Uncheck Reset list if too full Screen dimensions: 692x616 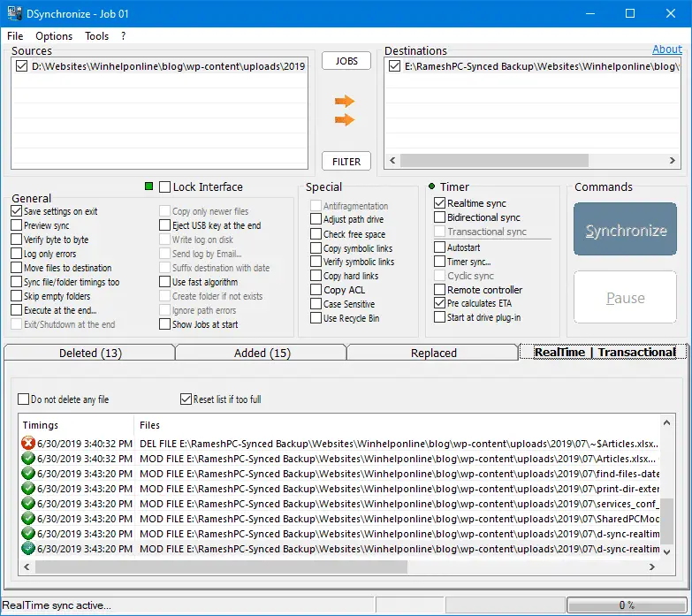click(x=186, y=399)
